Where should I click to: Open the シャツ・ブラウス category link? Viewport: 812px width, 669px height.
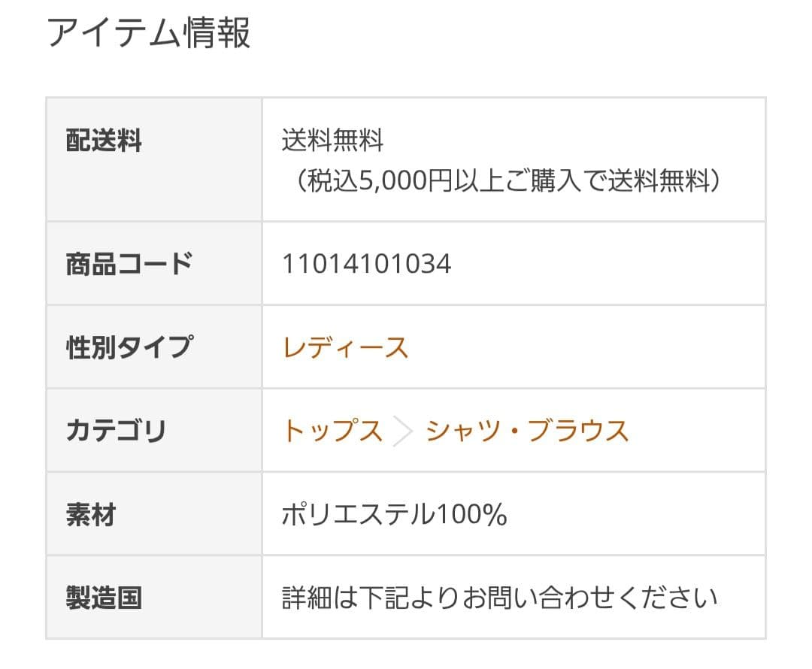(527, 431)
